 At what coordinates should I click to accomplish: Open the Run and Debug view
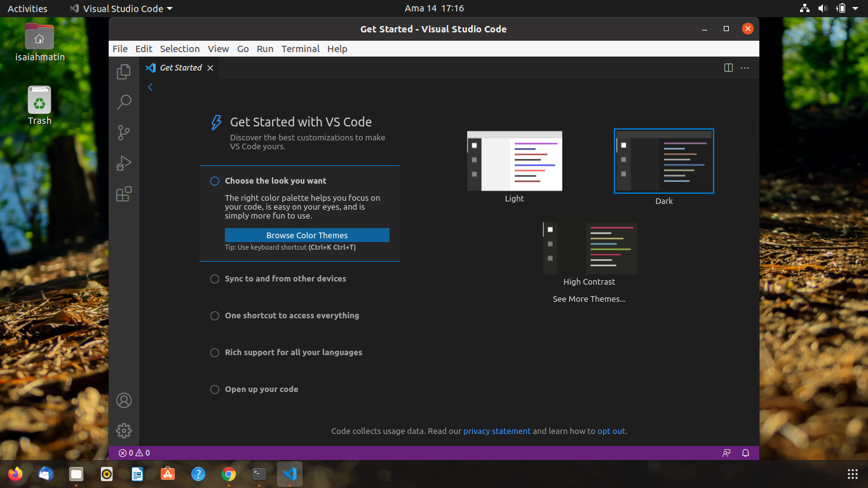coord(124,163)
